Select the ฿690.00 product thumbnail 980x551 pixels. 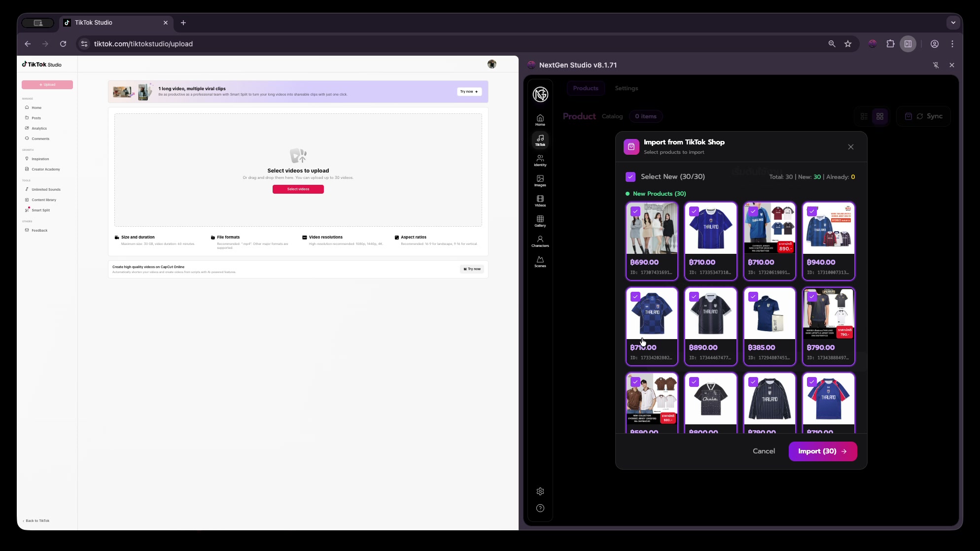click(x=652, y=228)
